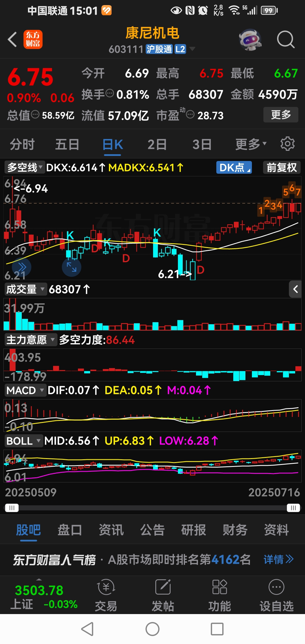Open the 更多 period dropdown
Screen dimensions: 305x644
coord(251,144)
